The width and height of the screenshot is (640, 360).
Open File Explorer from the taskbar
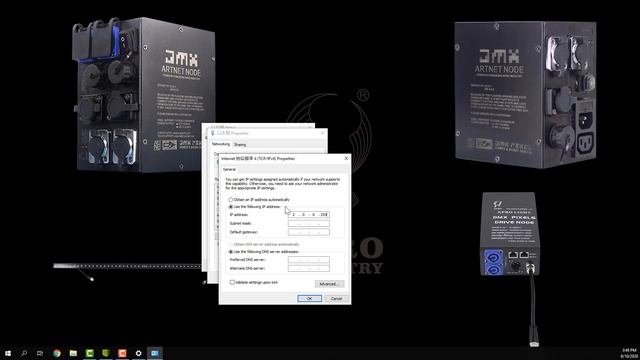pyautogui.click(x=73, y=353)
